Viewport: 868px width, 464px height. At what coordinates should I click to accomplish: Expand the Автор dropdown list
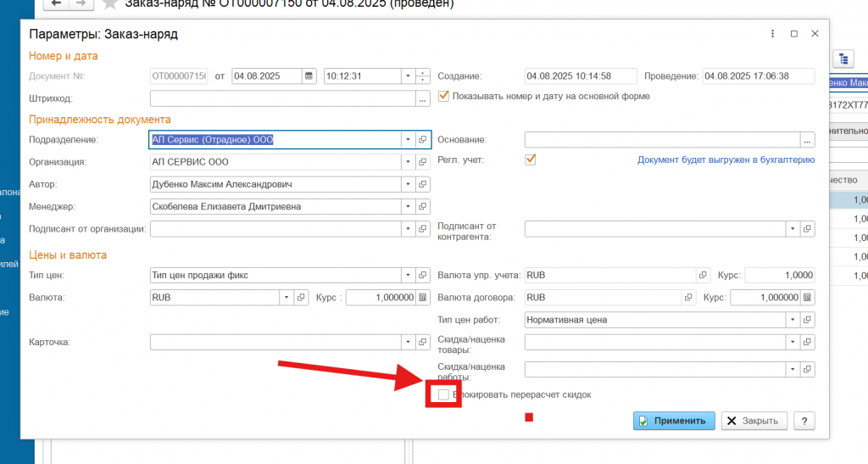pyautogui.click(x=408, y=184)
